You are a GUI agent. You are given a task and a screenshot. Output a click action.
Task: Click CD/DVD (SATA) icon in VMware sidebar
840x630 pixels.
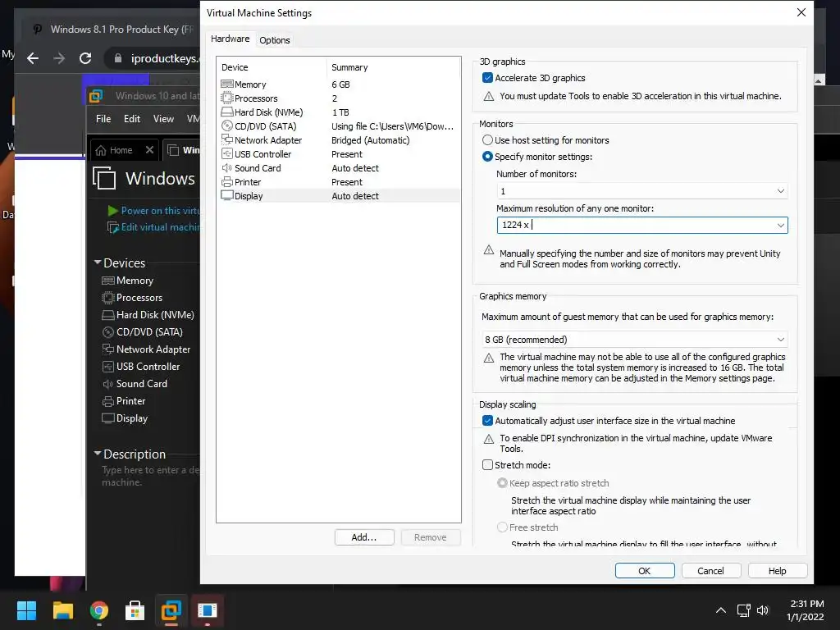click(108, 332)
